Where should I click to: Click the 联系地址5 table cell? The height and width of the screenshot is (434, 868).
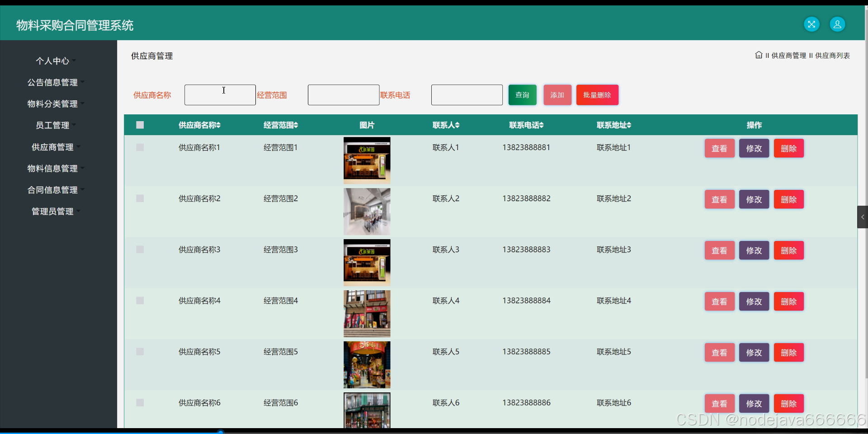pyautogui.click(x=614, y=352)
